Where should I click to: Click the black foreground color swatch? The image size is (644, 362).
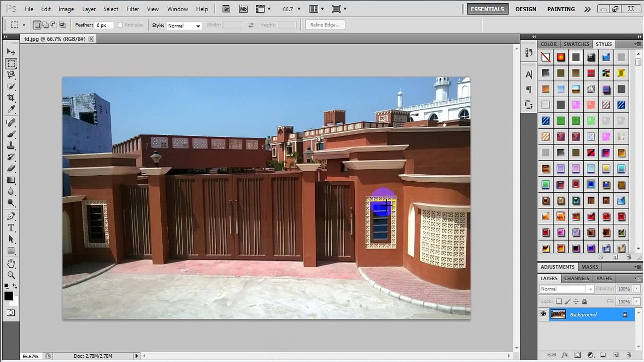pos(8,296)
